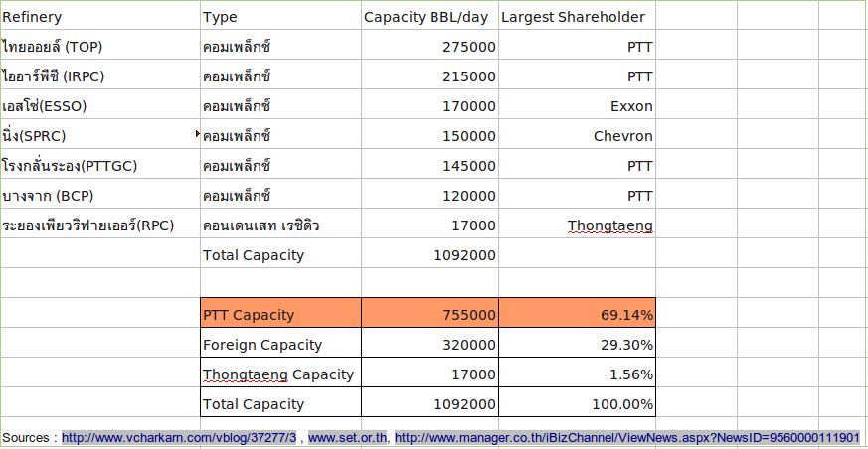Select the 100.00% total percentage cell
The image size is (868, 449).
pos(577,404)
